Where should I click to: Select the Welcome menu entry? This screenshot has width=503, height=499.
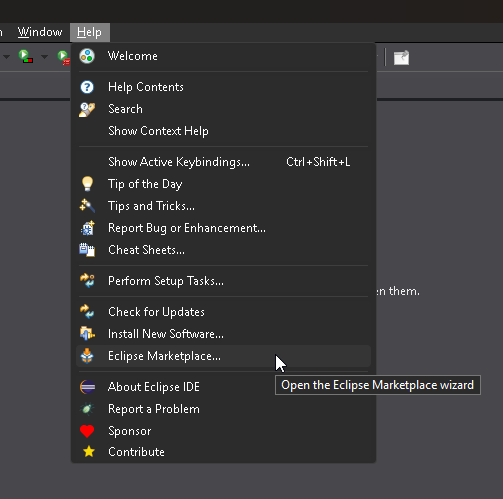coord(223,56)
